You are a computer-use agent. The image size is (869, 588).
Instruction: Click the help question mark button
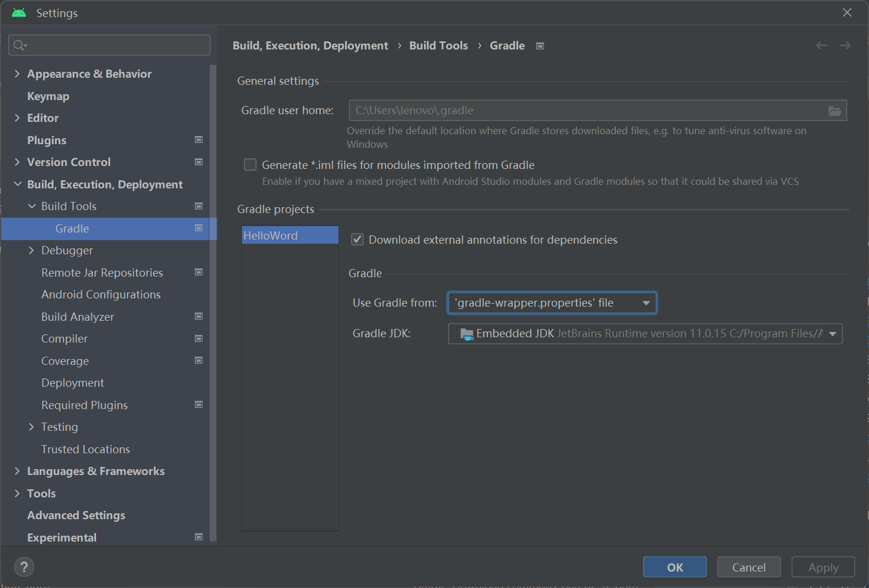pos(24,567)
